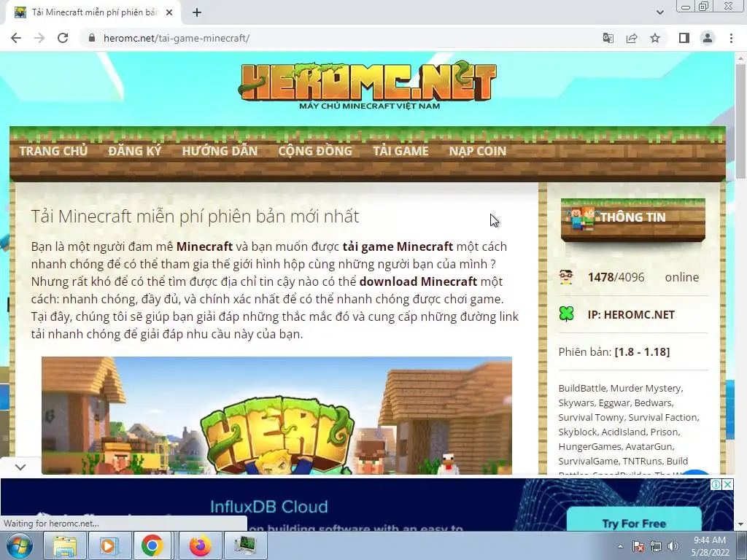Click the Hero Minecraft village image
The width and height of the screenshot is (747, 560).
coord(276,415)
